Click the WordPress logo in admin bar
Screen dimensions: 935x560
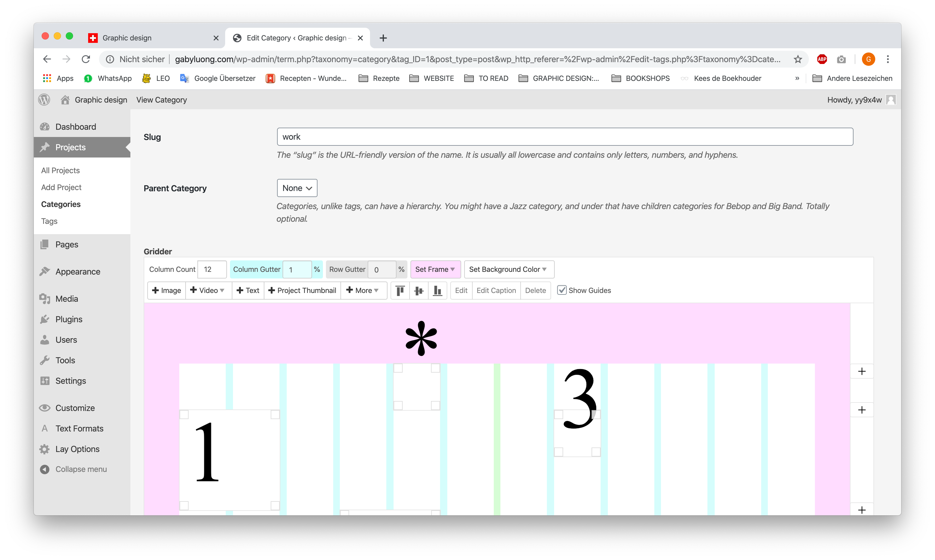click(x=44, y=100)
